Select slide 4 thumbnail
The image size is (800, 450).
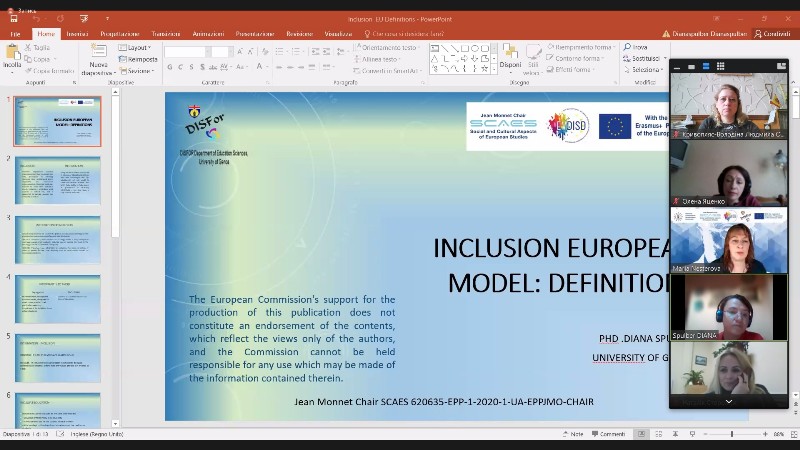pyautogui.click(x=58, y=299)
